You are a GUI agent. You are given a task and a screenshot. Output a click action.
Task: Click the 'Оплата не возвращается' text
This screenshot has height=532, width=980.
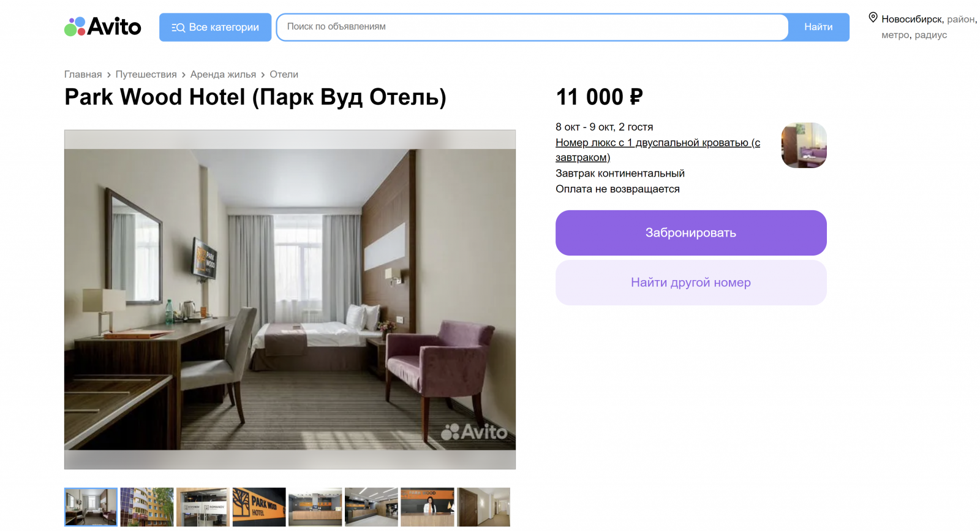[x=617, y=189]
